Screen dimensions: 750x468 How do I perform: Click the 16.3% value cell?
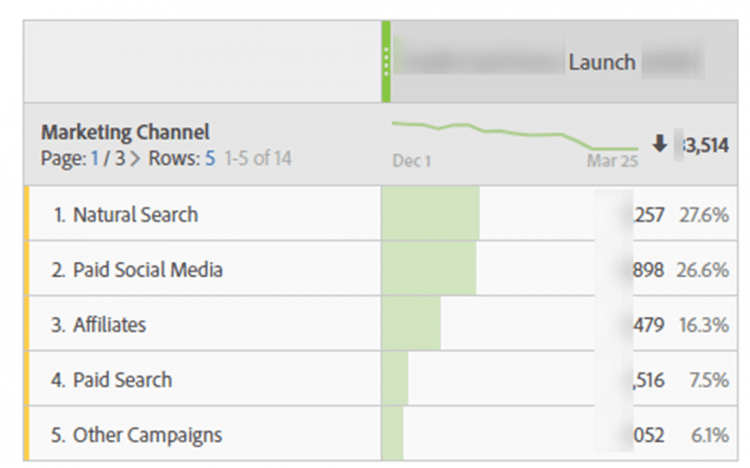[707, 325]
